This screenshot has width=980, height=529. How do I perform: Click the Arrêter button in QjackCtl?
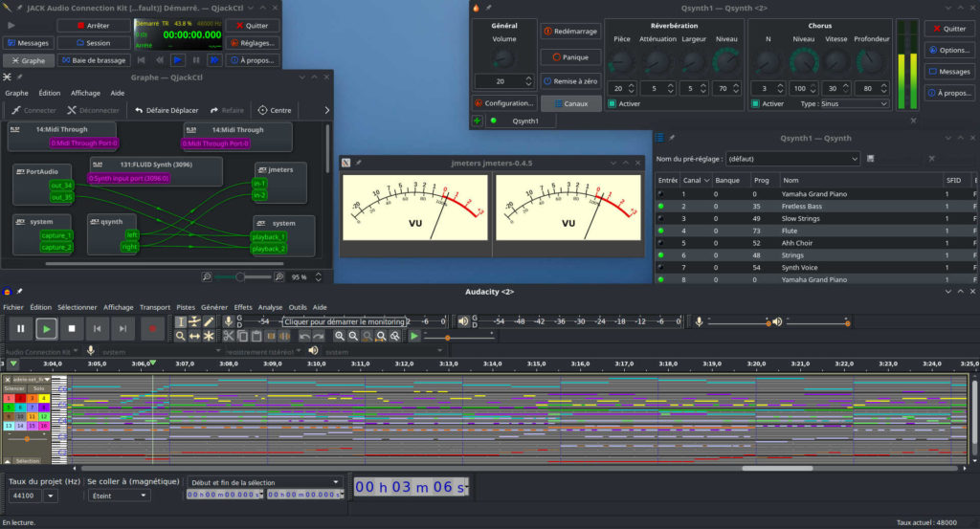click(x=94, y=26)
